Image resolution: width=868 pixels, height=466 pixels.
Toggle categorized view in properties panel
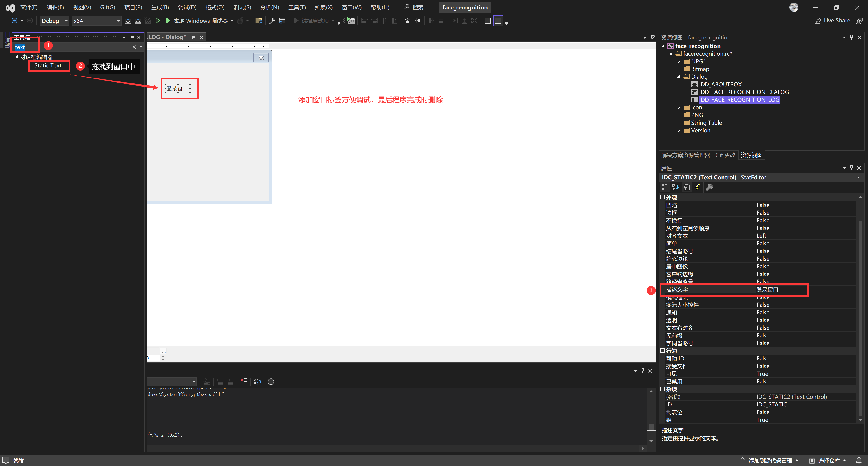665,187
